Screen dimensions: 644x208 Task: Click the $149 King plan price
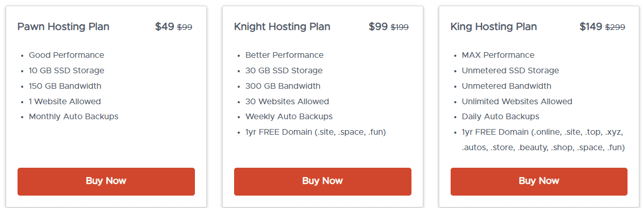coord(591,27)
